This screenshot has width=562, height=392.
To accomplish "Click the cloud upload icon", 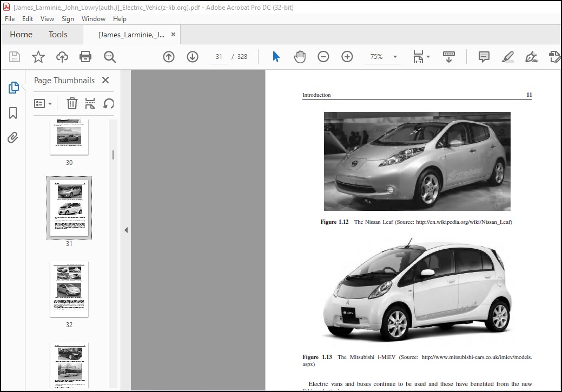I will point(62,57).
